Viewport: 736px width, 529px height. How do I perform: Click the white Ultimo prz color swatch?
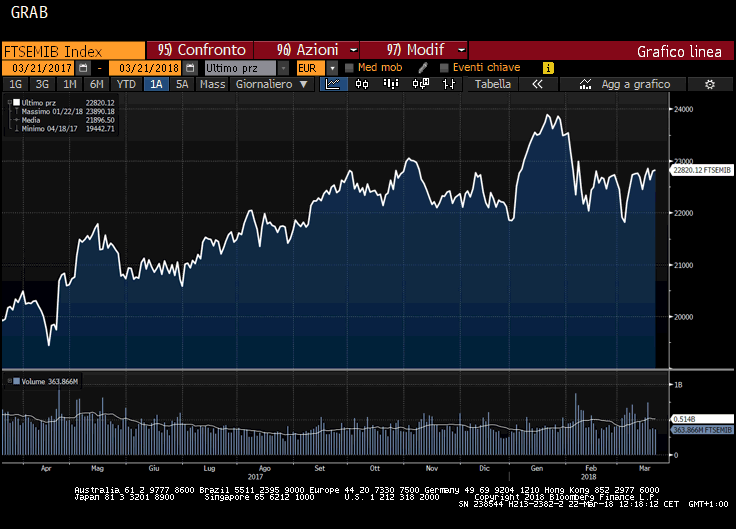tap(16, 102)
